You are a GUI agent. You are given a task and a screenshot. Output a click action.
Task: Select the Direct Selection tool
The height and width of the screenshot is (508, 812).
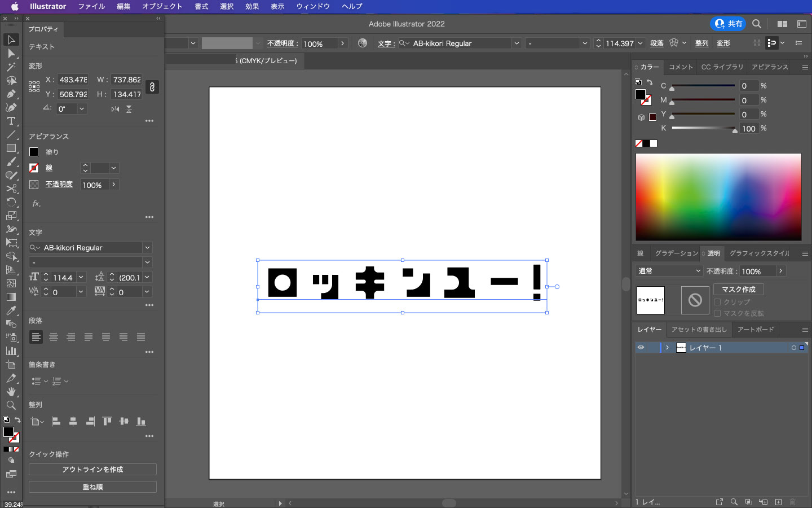click(x=11, y=53)
